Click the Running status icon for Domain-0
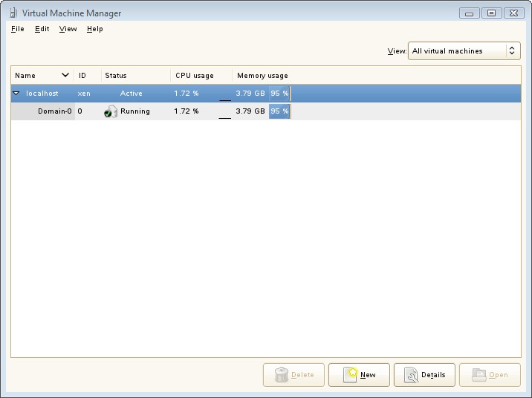 [x=111, y=111]
